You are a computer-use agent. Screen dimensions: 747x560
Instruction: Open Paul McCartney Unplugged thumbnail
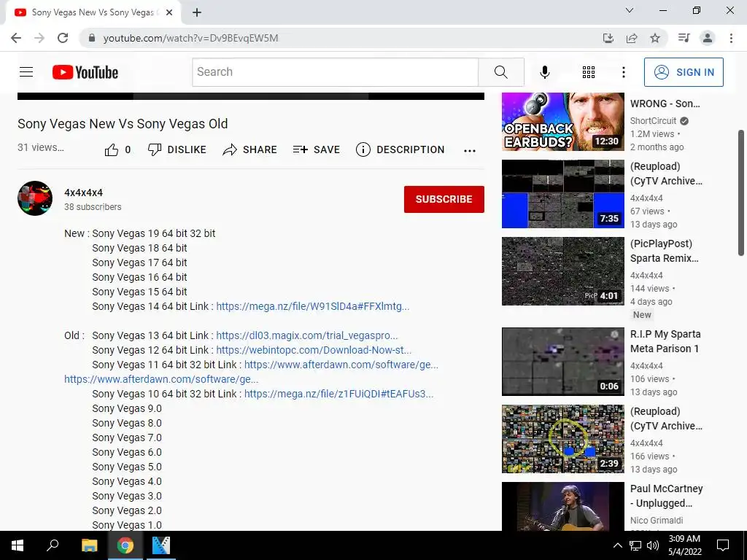pyautogui.click(x=562, y=506)
